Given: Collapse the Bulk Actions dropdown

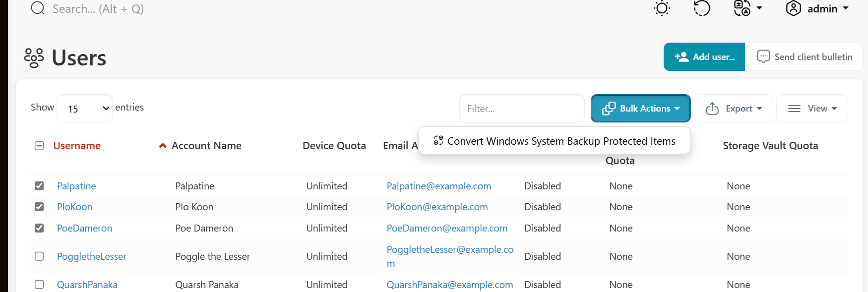Looking at the screenshot, I should pos(640,109).
